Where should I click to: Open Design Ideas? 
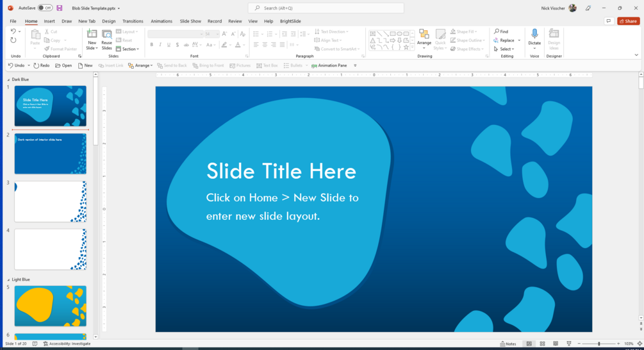554,40
